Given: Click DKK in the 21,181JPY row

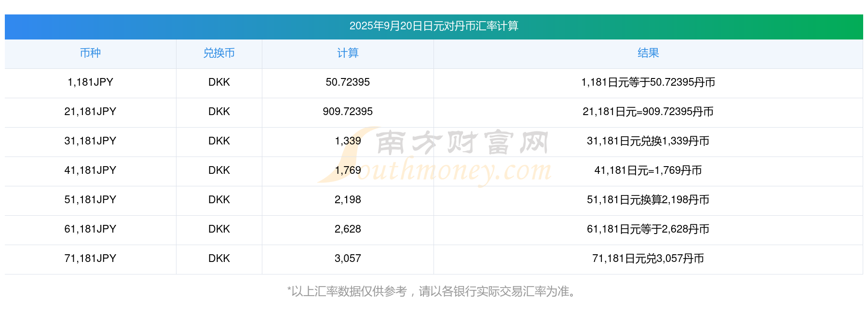Looking at the screenshot, I should 219,112.
